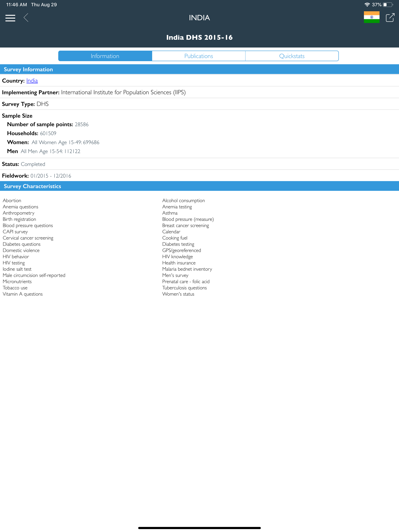Tap the Asthma item
This screenshot has width=399, height=532.
point(170,213)
